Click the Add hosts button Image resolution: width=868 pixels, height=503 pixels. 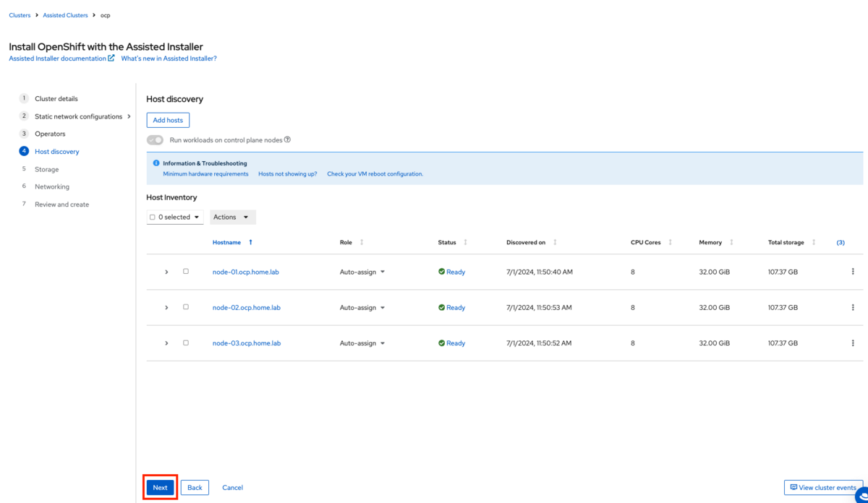point(168,120)
